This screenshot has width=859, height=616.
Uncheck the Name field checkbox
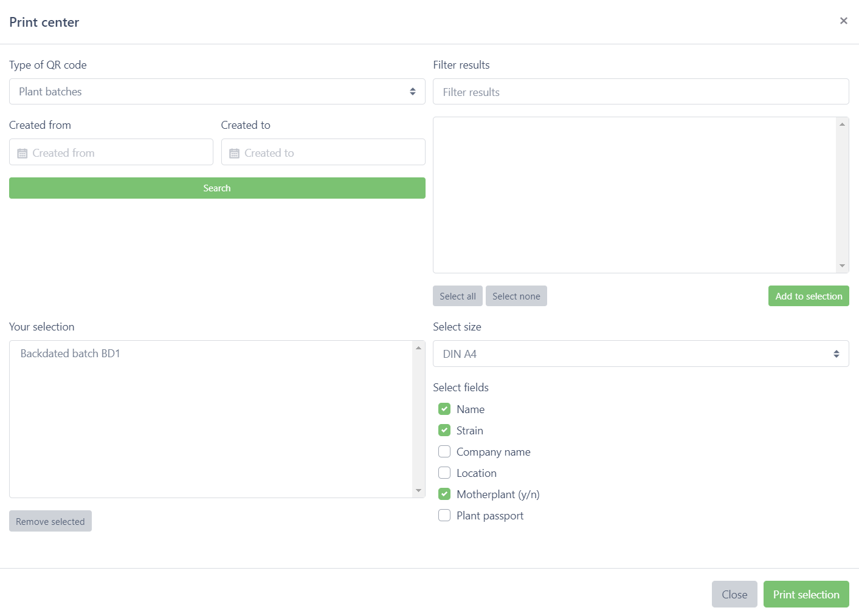pos(444,409)
